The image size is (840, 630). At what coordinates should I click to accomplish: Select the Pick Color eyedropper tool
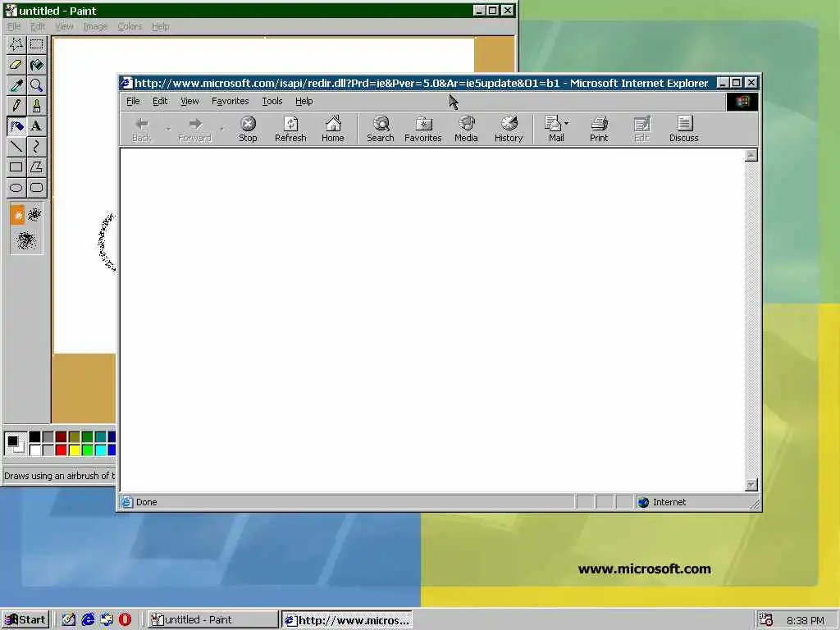tap(16, 85)
